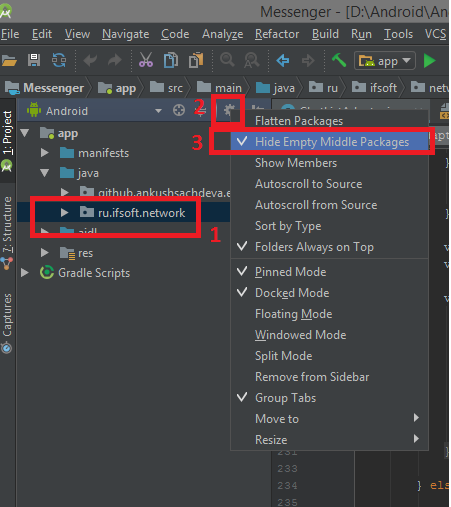Click the Replace magnifier icon
The height and width of the screenshot is (507, 451).
(x=252, y=61)
